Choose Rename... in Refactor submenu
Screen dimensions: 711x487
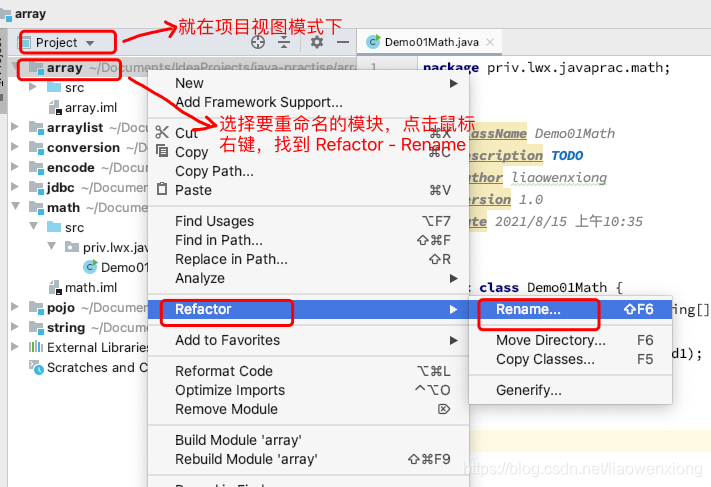click(x=570, y=309)
